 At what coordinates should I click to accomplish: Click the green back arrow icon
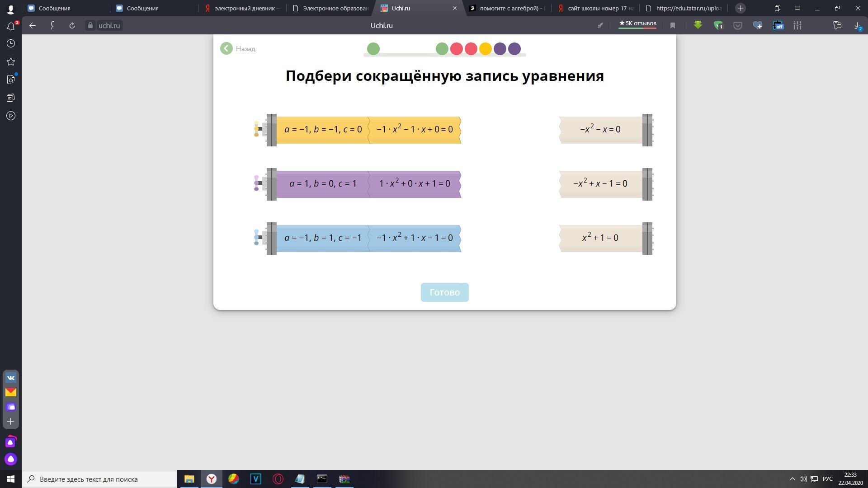[226, 48]
